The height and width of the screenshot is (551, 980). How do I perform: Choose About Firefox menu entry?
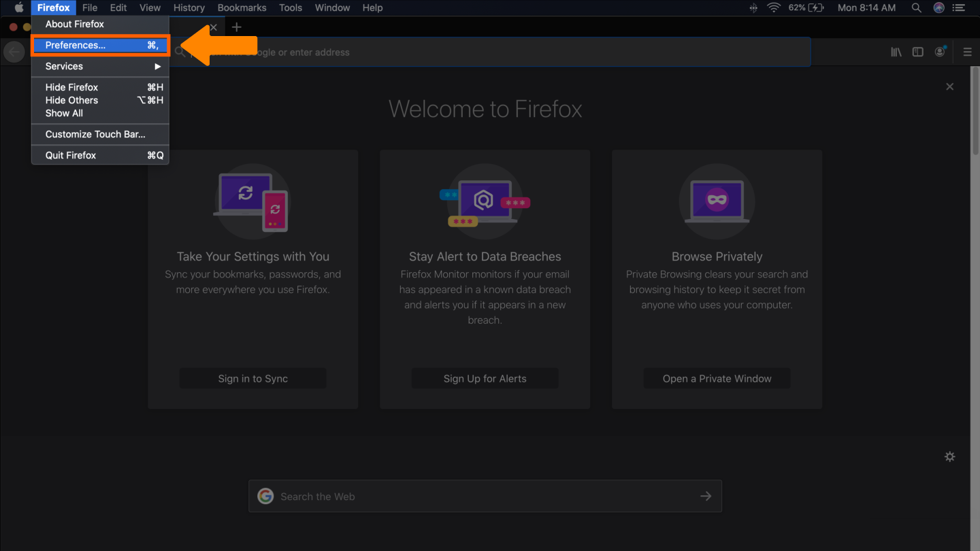pyautogui.click(x=100, y=24)
